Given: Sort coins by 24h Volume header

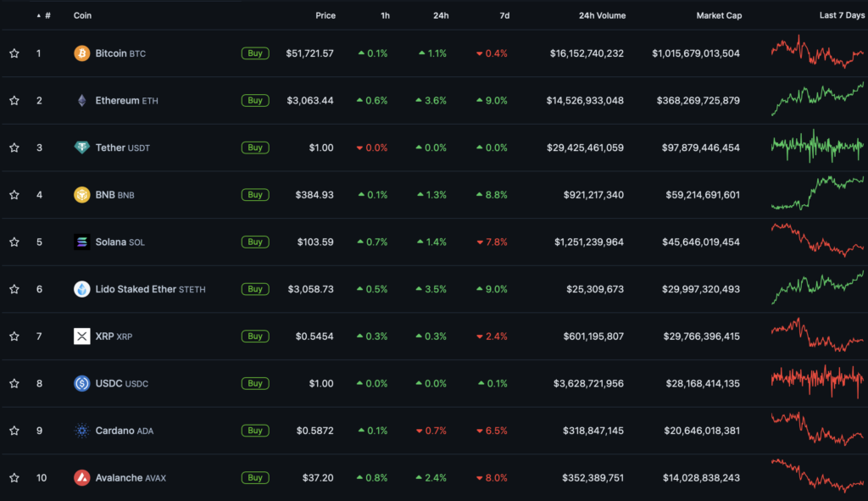Looking at the screenshot, I should 602,15.
